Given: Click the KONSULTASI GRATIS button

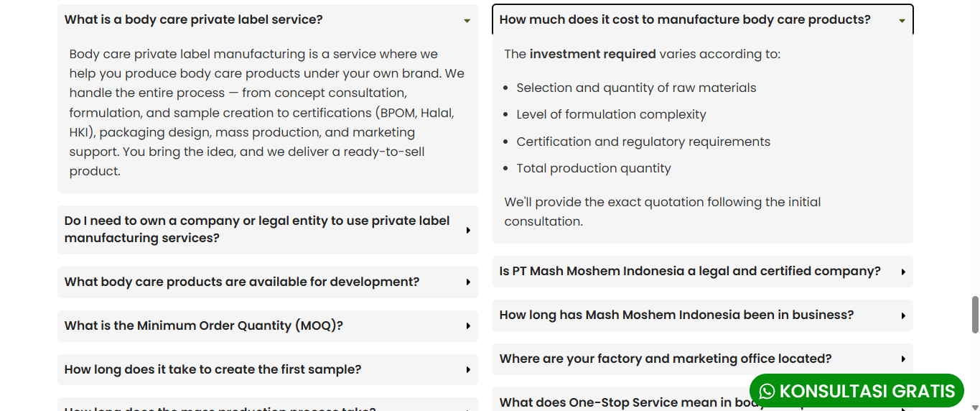Looking at the screenshot, I should pos(867,391).
